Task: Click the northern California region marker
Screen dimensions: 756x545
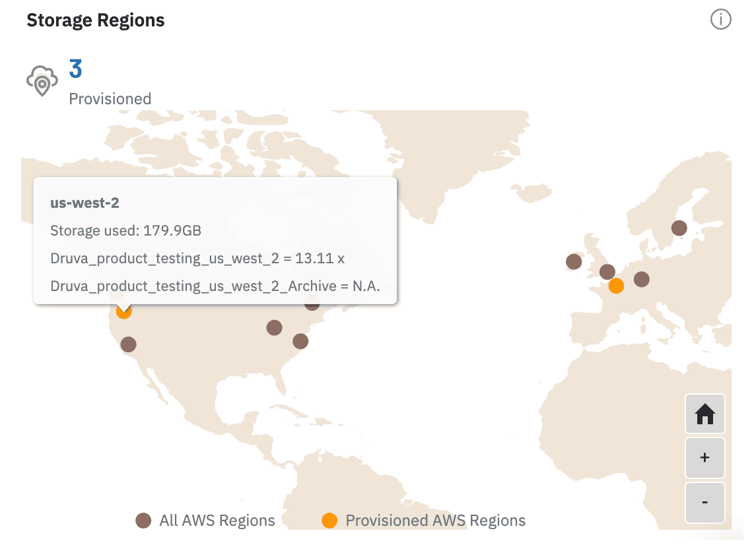Action: pyautogui.click(x=129, y=344)
